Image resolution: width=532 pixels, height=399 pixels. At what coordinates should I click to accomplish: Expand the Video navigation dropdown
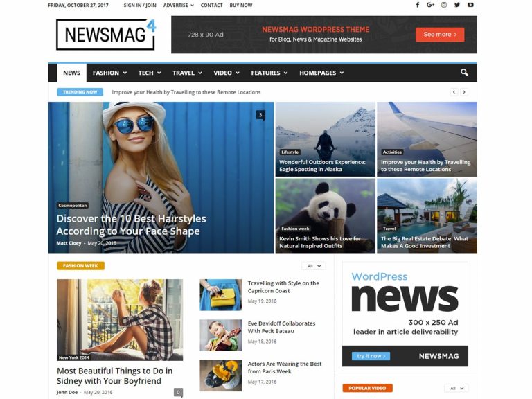click(x=227, y=73)
